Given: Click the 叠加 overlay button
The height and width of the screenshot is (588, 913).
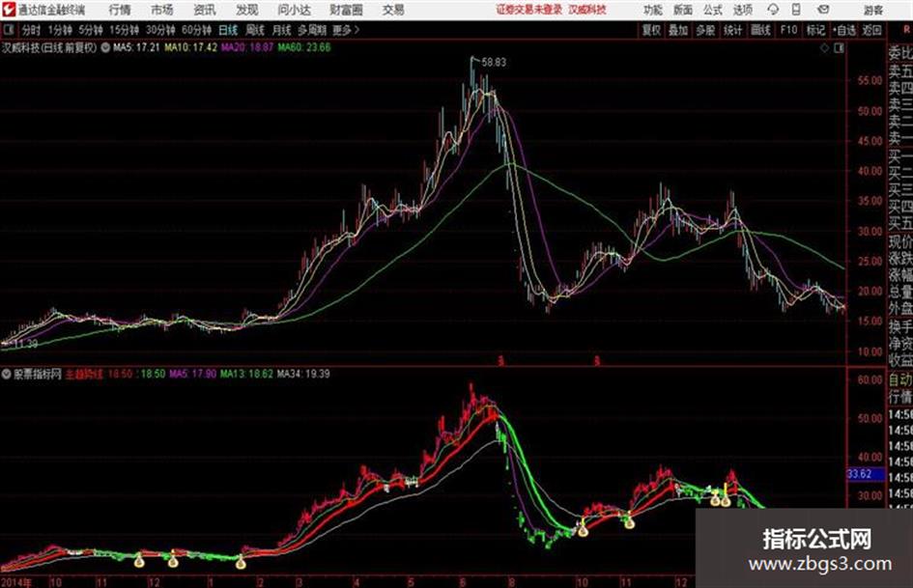Looking at the screenshot, I should coord(678,30).
